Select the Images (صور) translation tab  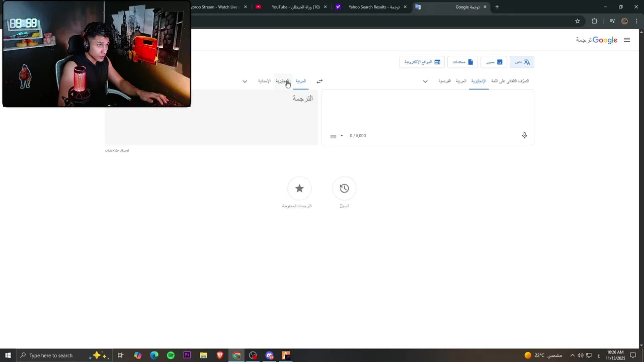click(494, 62)
